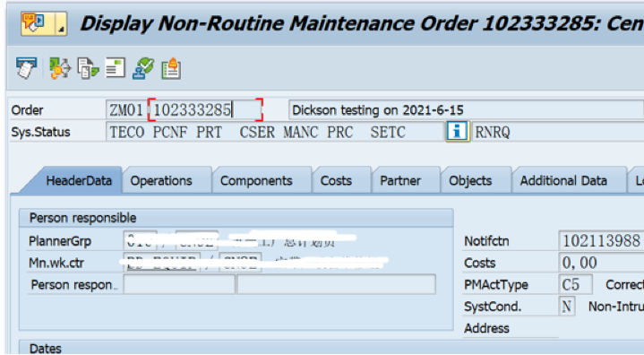Click the PlannerGrp label
Image resolution: width=644 pixels, height=355 pixels.
(60, 241)
